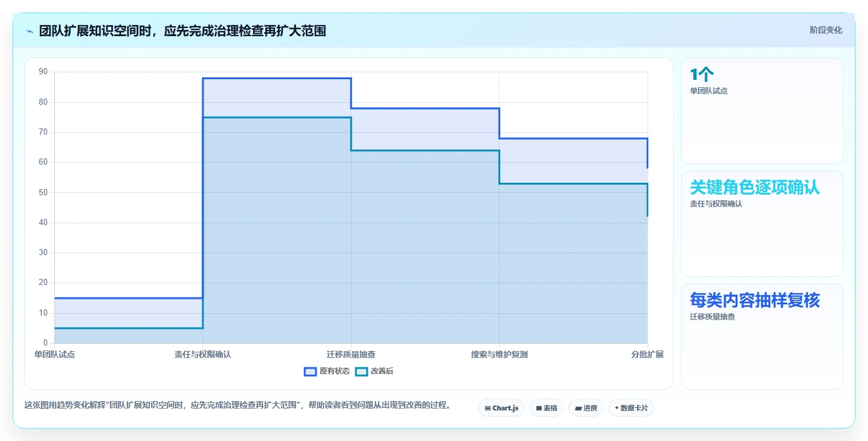Click the y-axis value 0
Screen dimensions: 868x441
[46, 343]
